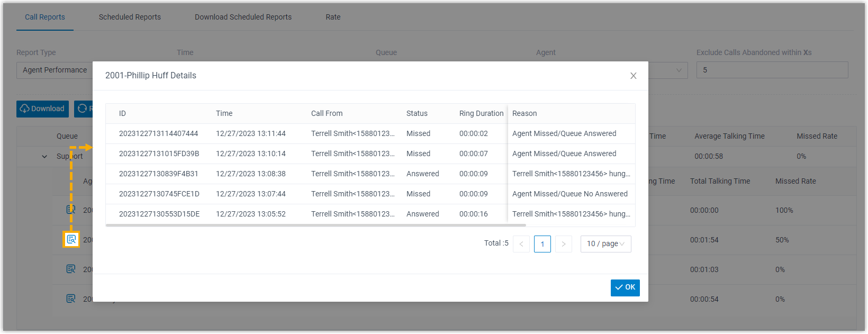Go to the Rate tab
The width and height of the screenshot is (868, 334).
[x=333, y=17]
